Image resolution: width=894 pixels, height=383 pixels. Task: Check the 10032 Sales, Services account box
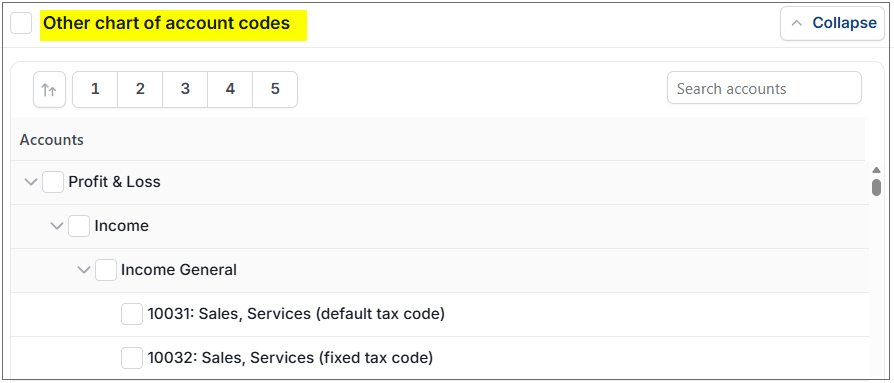pyautogui.click(x=132, y=358)
